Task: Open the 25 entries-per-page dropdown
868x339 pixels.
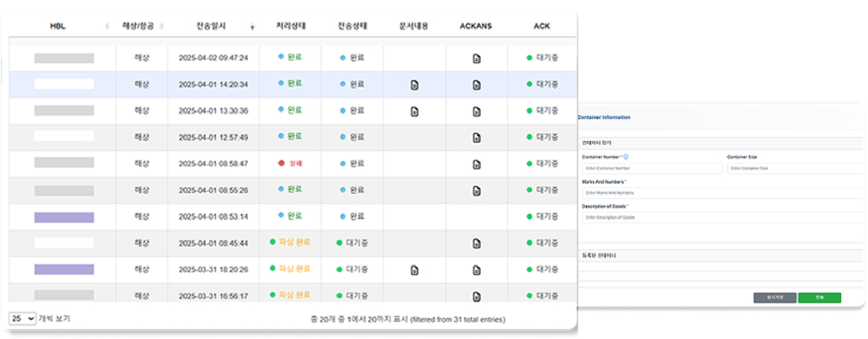Action: (23, 319)
